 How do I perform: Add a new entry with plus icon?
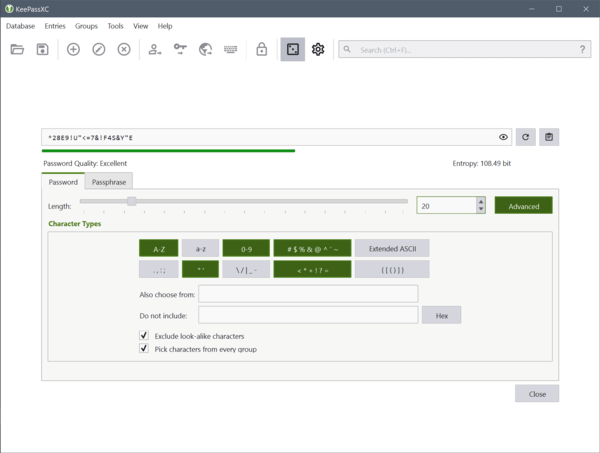tap(73, 49)
